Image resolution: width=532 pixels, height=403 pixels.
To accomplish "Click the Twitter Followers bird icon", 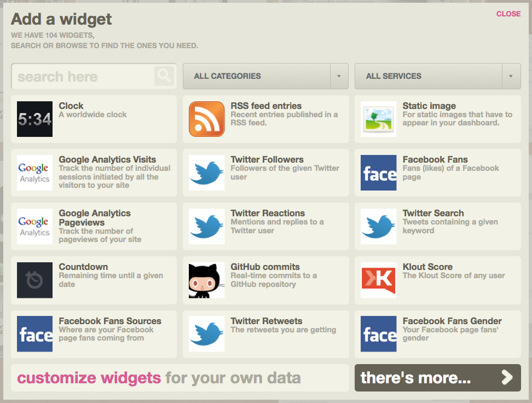I will 206,172.
